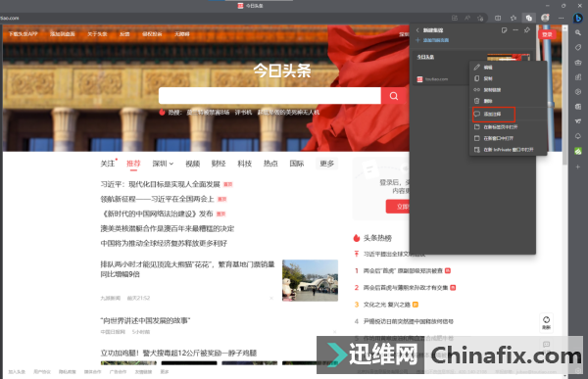Click the 关于头条 link in the top bar
Image resolution: width=588 pixels, height=379 pixels.
coord(97,34)
